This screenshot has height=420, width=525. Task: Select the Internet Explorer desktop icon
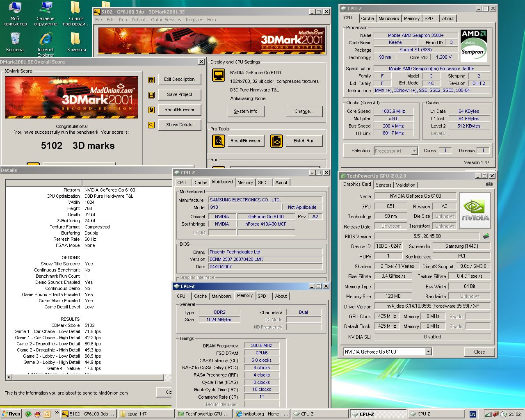[46, 45]
